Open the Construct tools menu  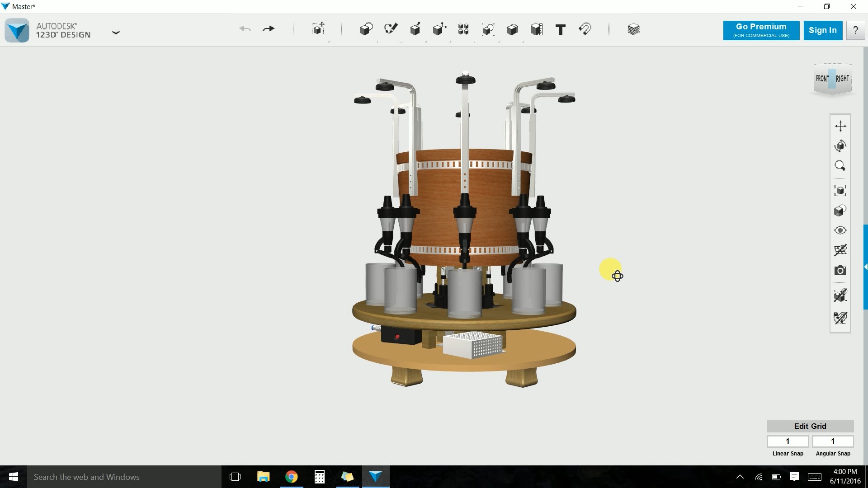coord(415,29)
